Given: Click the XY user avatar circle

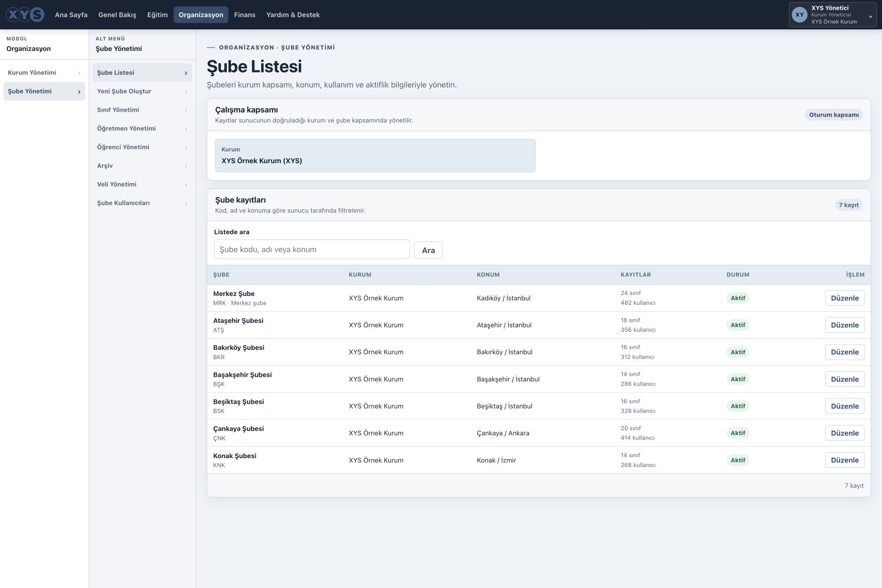Looking at the screenshot, I should point(800,15).
